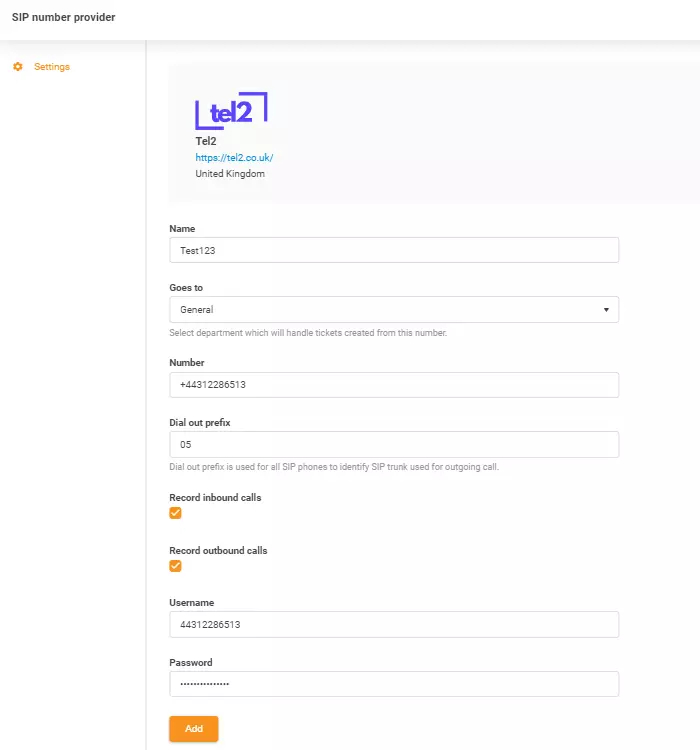Disable the Record inbound calls checkbox
This screenshot has width=700, height=750.
tap(176, 513)
